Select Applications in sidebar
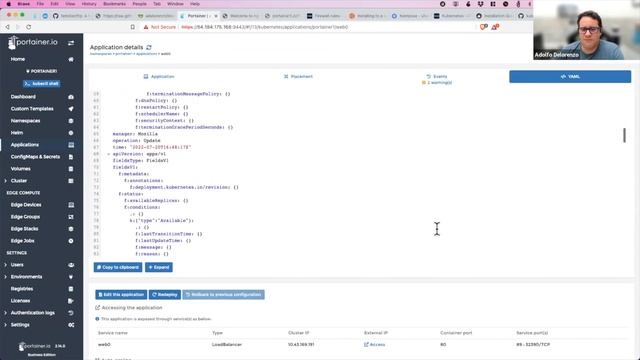The image size is (640, 360). 25,145
